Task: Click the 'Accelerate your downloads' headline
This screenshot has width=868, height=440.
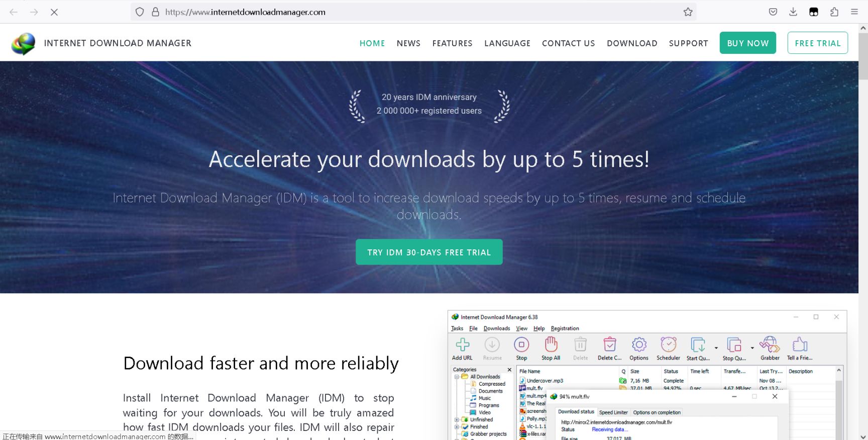Action: [429, 159]
